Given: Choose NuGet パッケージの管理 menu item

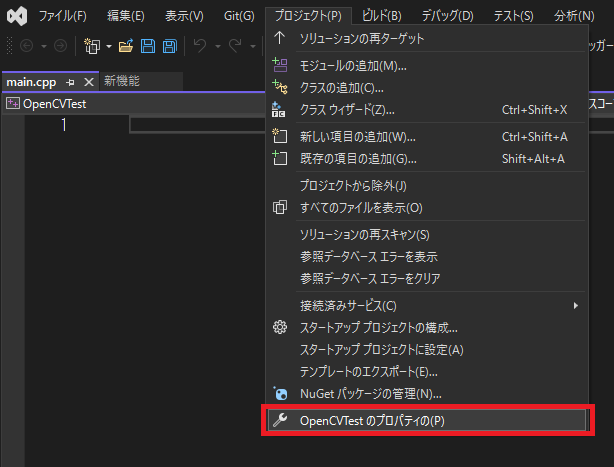Looking at the screenshot, I should (x=370, y=393).
